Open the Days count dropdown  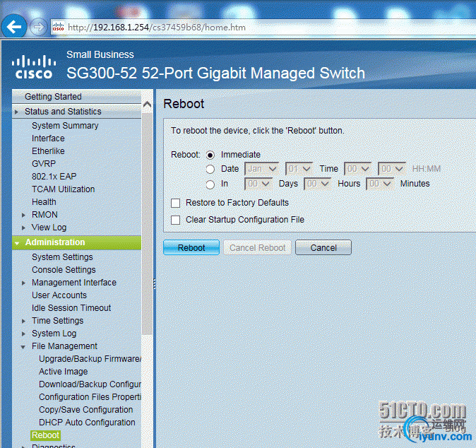258,184
